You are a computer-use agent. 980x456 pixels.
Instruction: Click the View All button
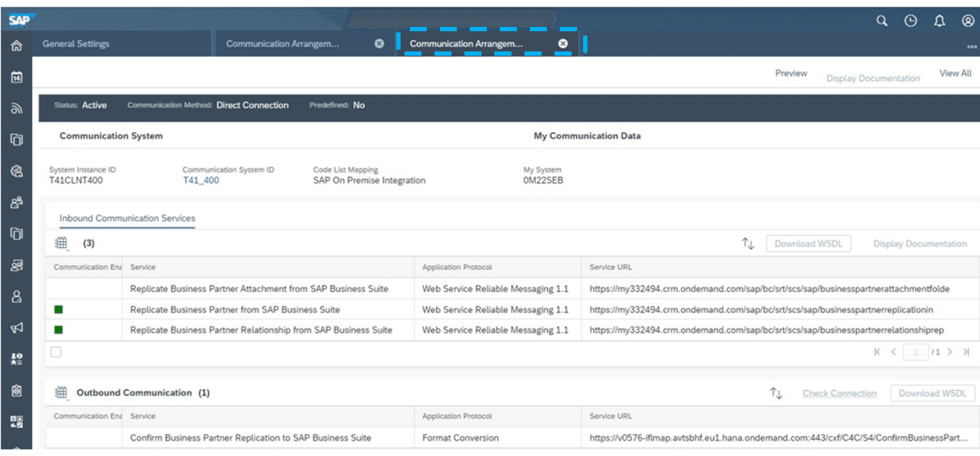coord(956,73)
